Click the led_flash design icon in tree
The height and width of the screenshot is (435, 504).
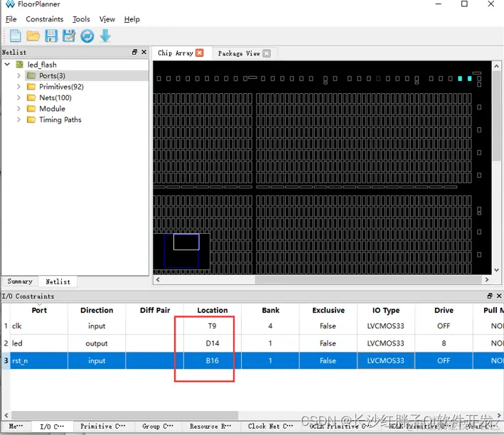pyautogui.click(x=20, y=65)
